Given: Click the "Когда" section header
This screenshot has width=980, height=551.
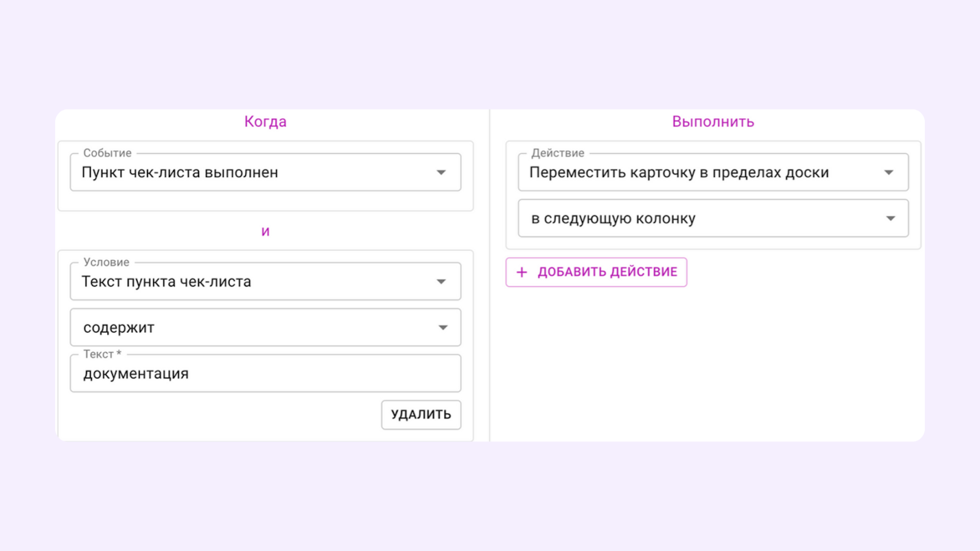Looking at the screenshot, I should coord(265,121).
